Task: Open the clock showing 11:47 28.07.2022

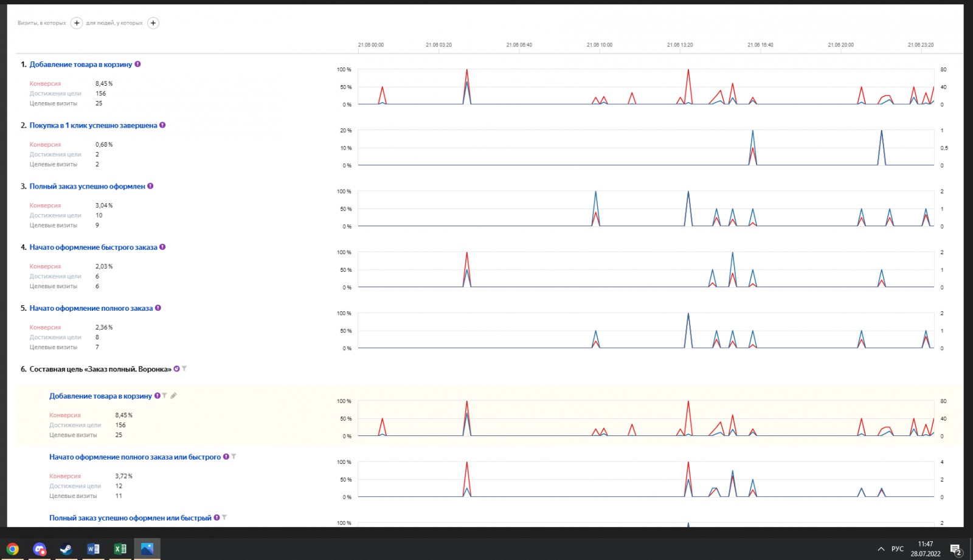Action: point(926,549)
